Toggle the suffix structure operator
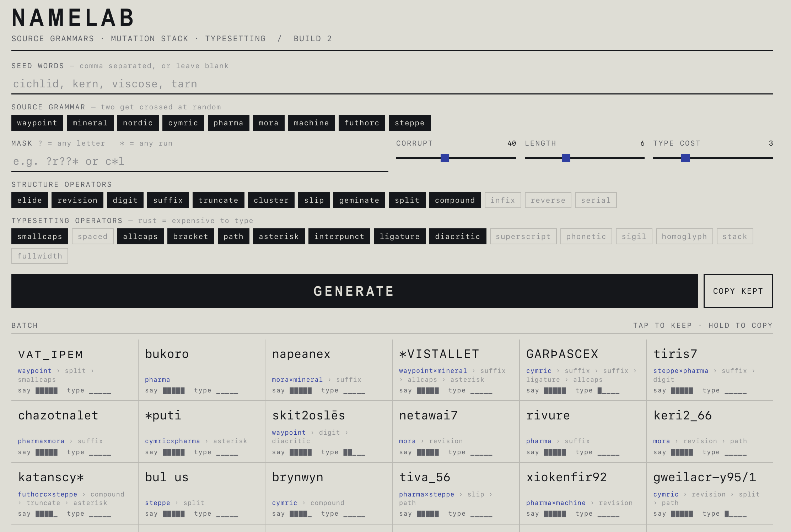 [x=168, y=200]
